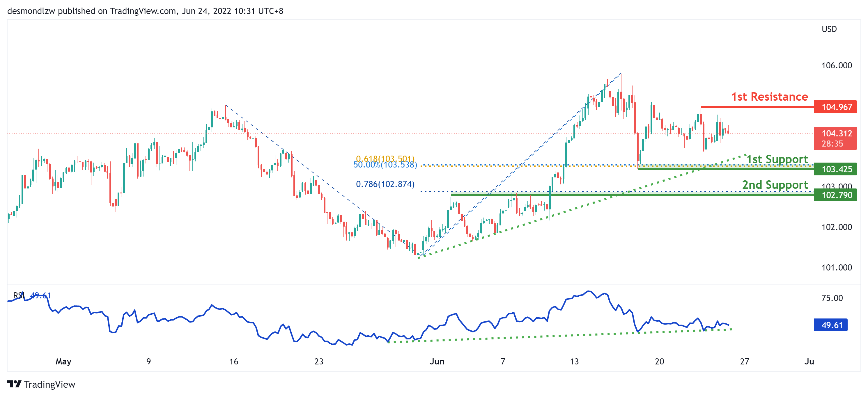This screenshot has height=397, width=868.
Task: Click the TradingView wordmark text
Action: [x=49, y=384]
